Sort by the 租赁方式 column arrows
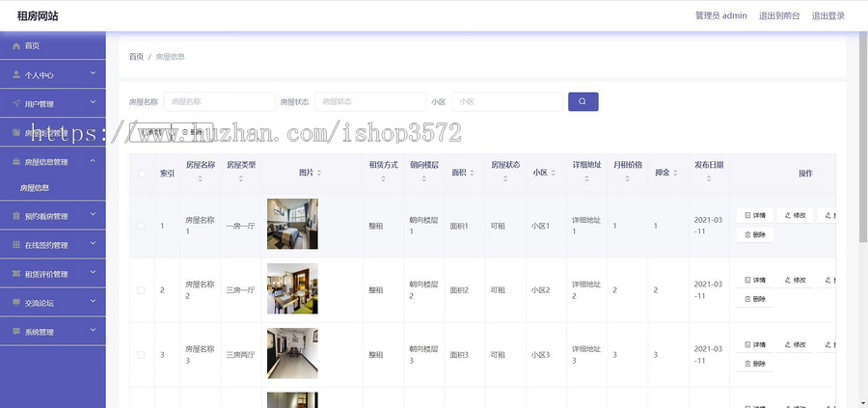The width and height of the screenshot is (868, 408). point(383,178)
